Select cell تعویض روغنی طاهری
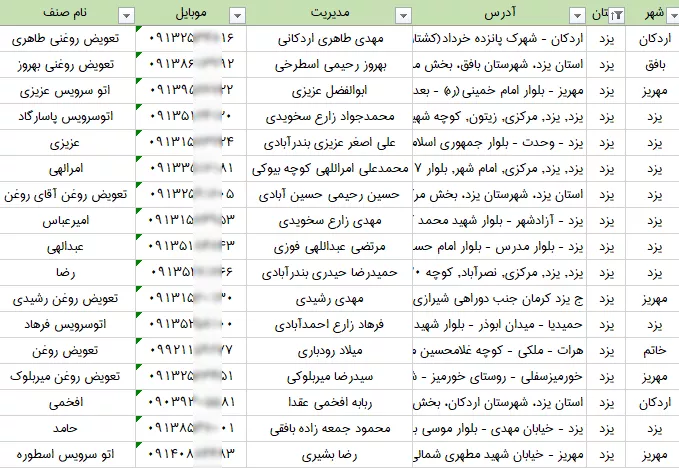 point(68,39)
